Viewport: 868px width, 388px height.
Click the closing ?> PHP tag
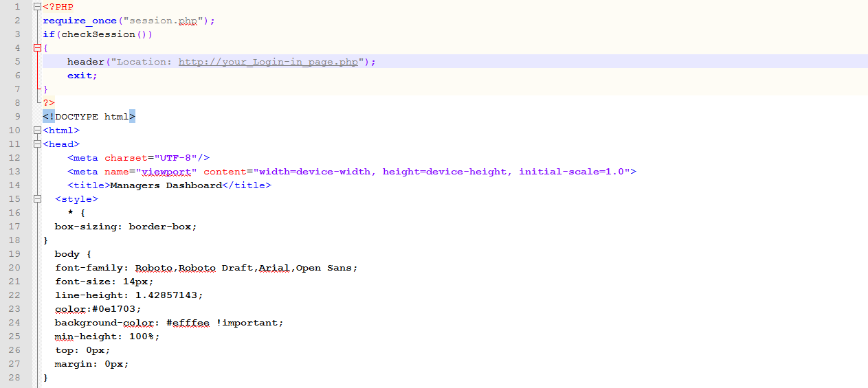[49, 103]
